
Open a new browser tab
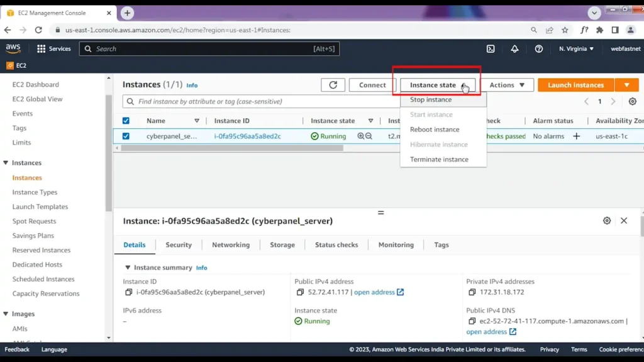coord(127,13)
